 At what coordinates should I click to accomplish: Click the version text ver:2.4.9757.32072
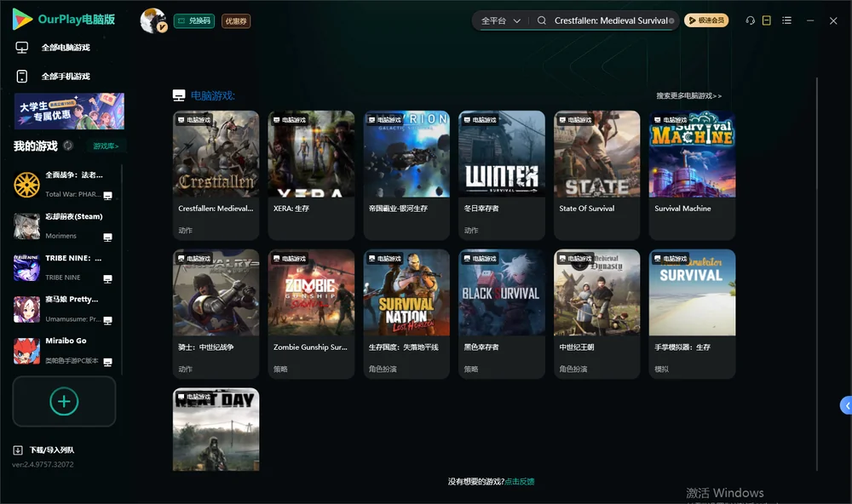click(43, 464)
